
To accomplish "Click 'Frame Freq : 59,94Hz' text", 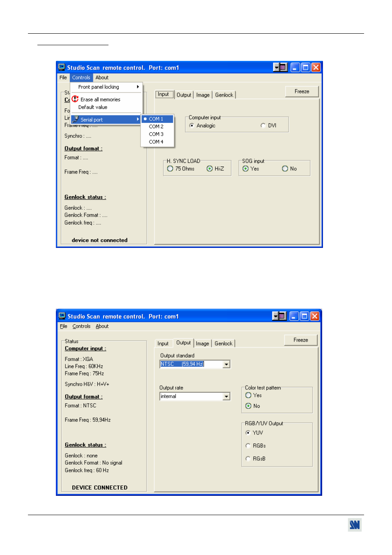I will tap(88, 420).
